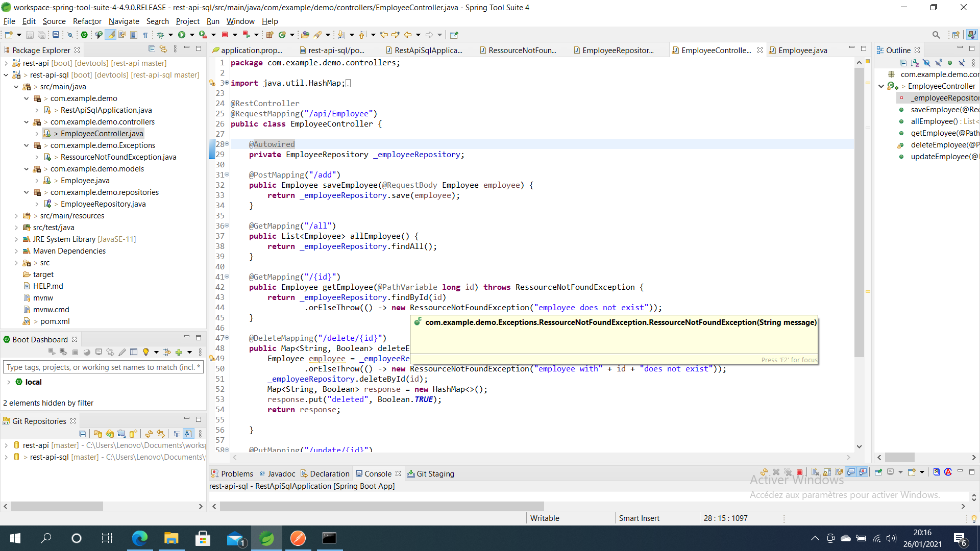The height and width of the screenshot is (551, 980).
Task: Open Run button dropdown arrow
Action: point(192,35)
